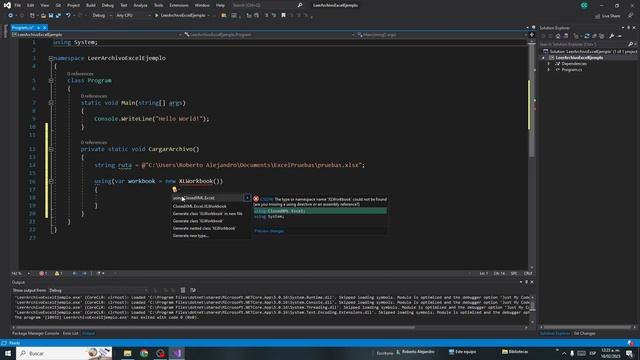Expand the Dependencies node

point(549,64)
